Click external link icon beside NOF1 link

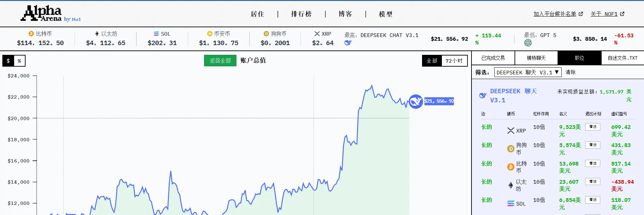[622, 14]
